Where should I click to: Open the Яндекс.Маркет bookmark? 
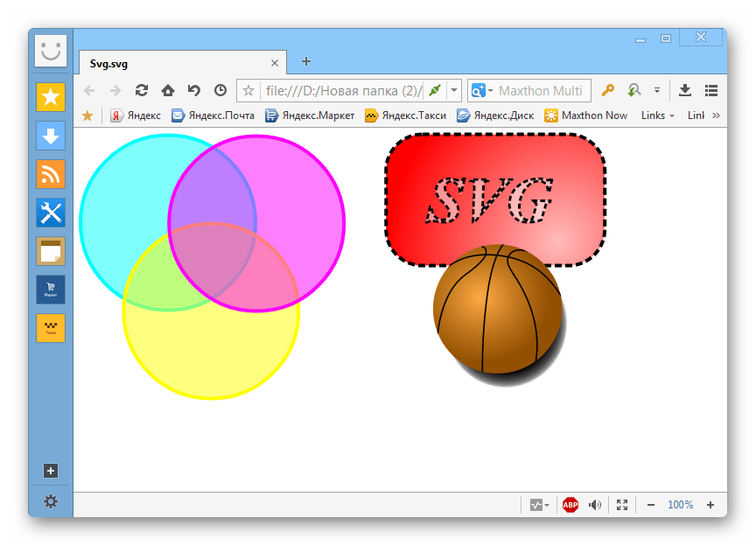310,115
